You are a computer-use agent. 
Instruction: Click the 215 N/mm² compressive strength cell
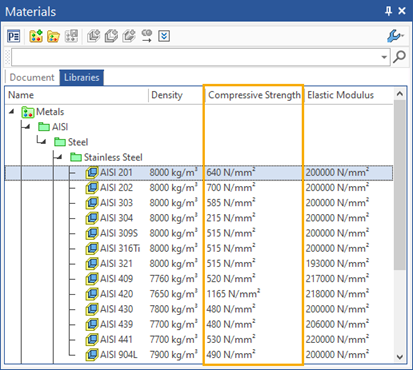pos(231,218)
